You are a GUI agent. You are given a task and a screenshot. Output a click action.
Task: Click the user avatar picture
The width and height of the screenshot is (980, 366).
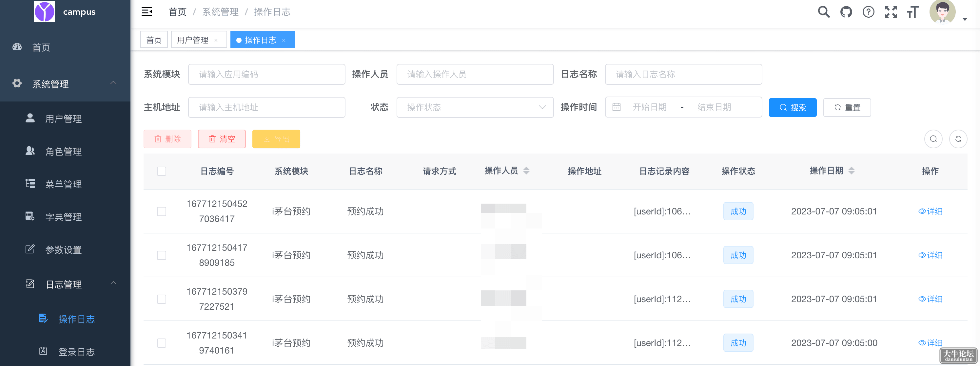942,11
